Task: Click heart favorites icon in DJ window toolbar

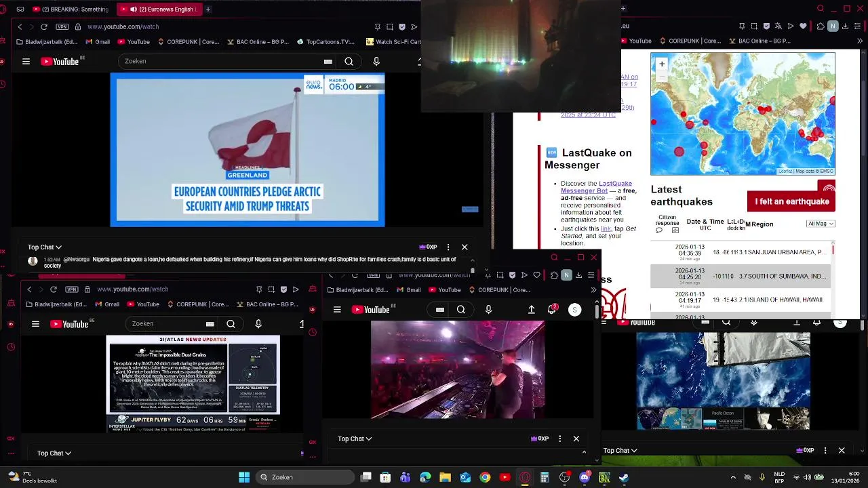Action: tap(537, 275)
